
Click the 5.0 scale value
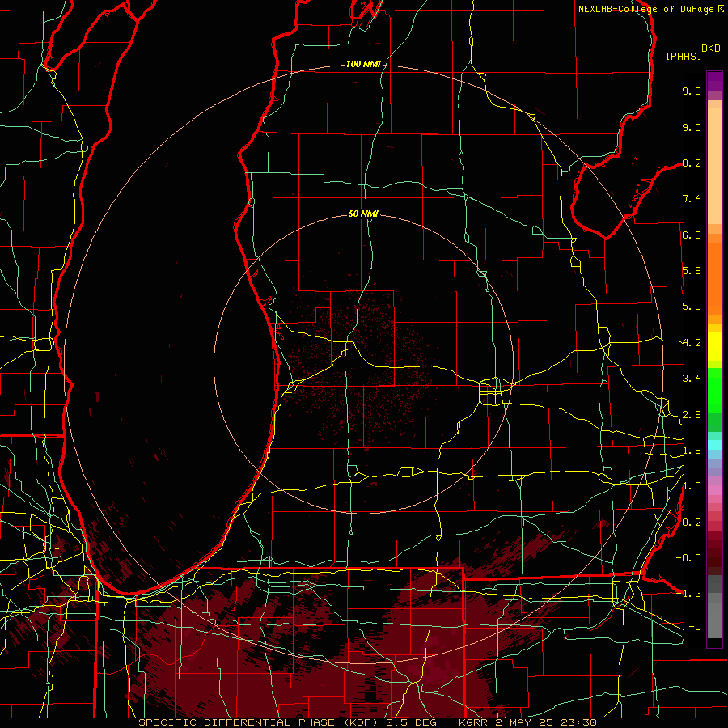[x=692, y=307]
